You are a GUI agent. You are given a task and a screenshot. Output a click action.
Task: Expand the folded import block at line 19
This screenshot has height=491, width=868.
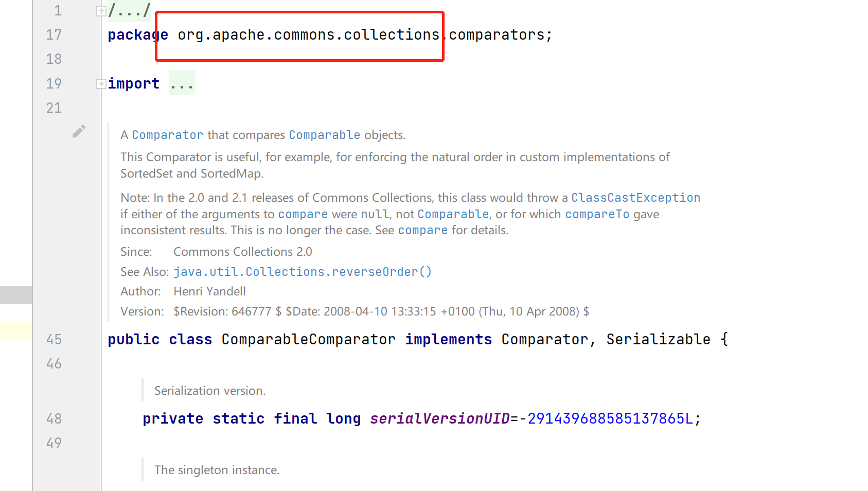tap(101, 84)
